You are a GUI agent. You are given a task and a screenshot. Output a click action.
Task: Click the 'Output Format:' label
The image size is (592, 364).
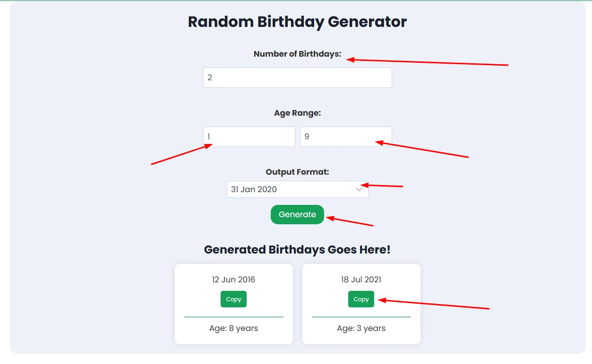(297, 172)
